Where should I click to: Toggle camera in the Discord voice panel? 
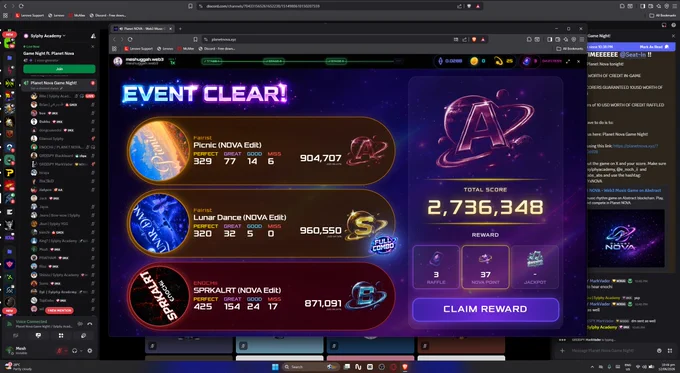[16, 335]
